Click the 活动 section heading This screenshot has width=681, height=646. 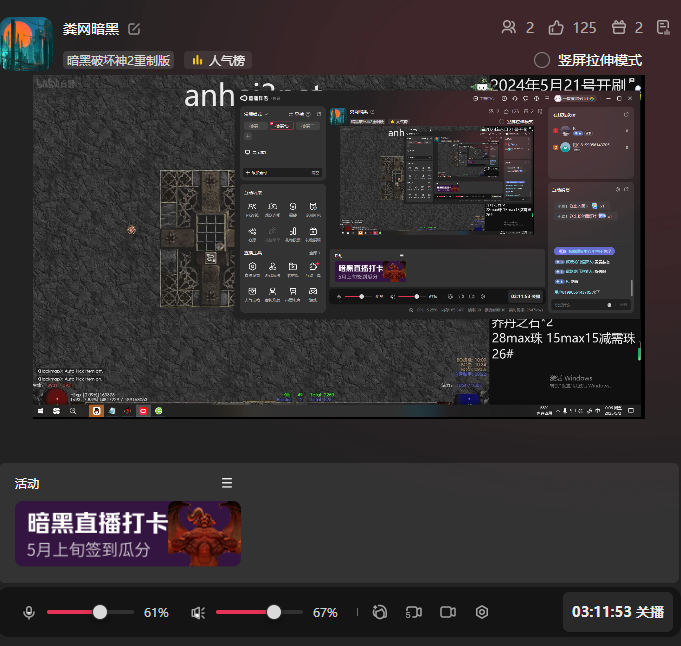pos(27,484)
